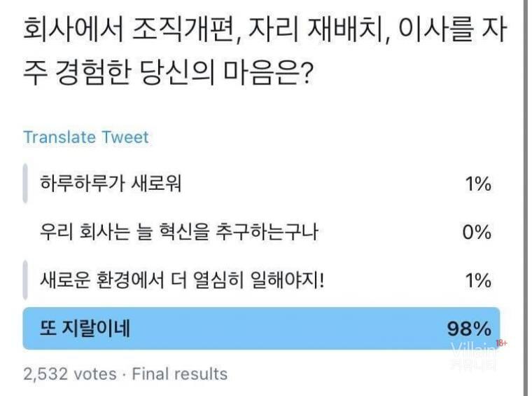Click the 98% result percentage

pos(469,328)
